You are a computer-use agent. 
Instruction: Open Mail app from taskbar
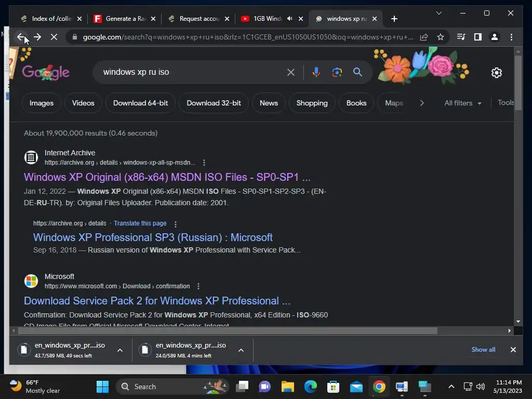pyautogui.click(x=356, y=387)
